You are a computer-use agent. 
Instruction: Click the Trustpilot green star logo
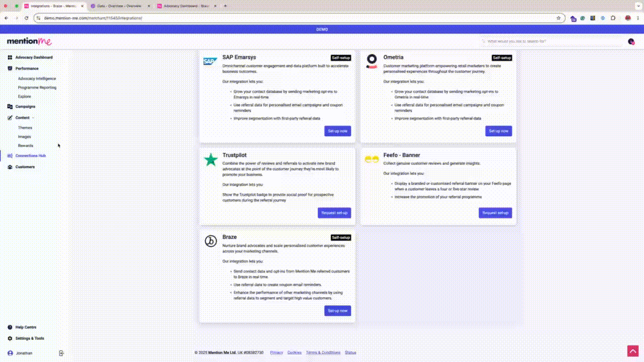click(211, 160)
